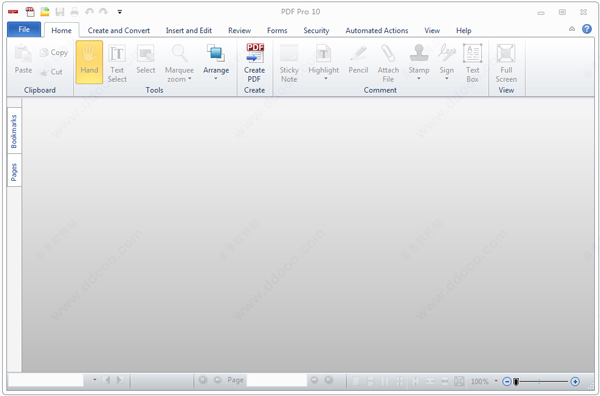This screenshot has height=396, width=600.
Task: Click the previous page navigation button
Action: click(x=217, y=380)
